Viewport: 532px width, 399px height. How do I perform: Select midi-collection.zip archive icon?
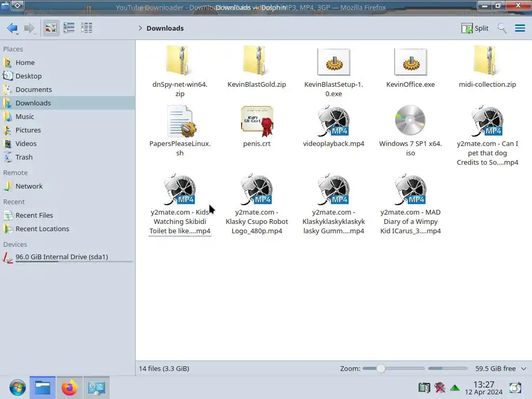[x=487, y=60]
